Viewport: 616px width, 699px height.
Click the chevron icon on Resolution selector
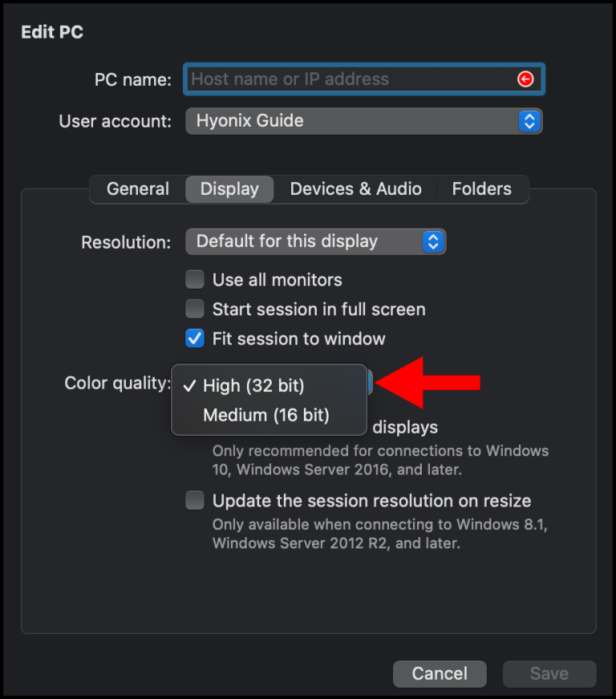point(434,241)
